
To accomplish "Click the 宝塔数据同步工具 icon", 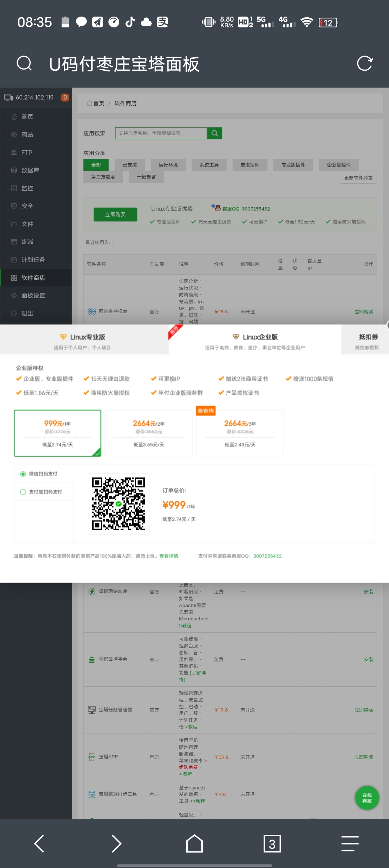I will [92, 794].
